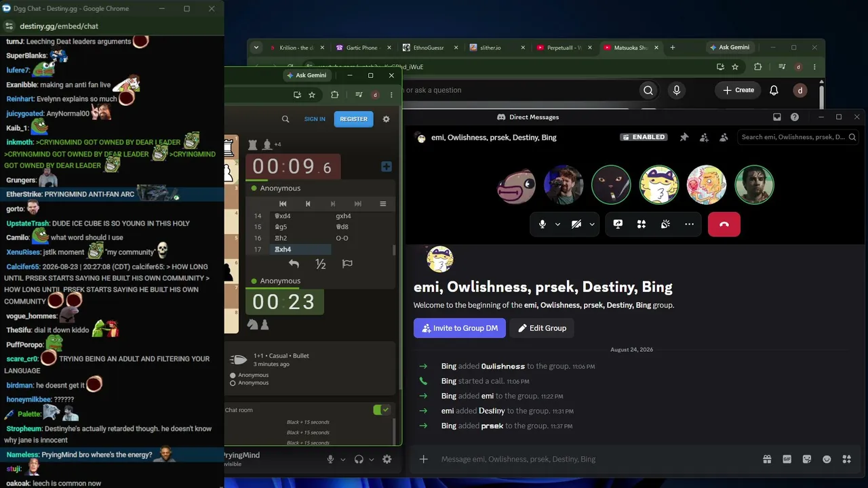Open microphone options arrow beside call mic
Image resolution: width=868 pixels, height=488 pixels.
(558, 224)
